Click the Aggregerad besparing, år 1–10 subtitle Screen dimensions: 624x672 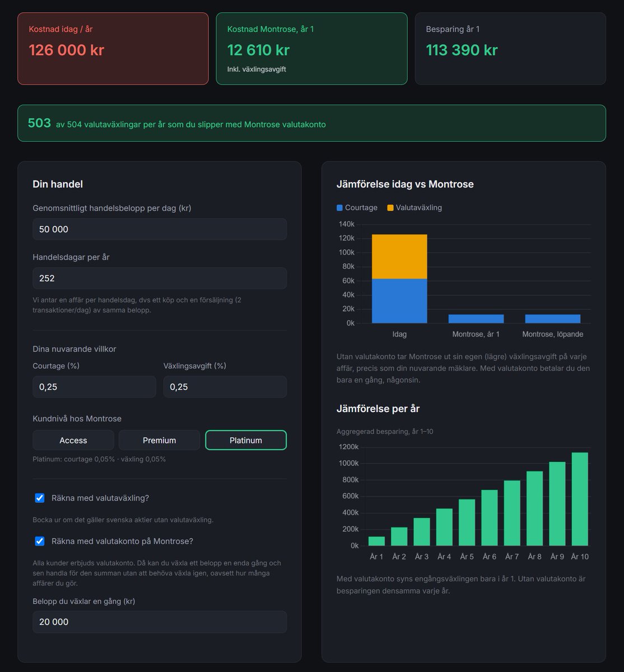(385, 432)
